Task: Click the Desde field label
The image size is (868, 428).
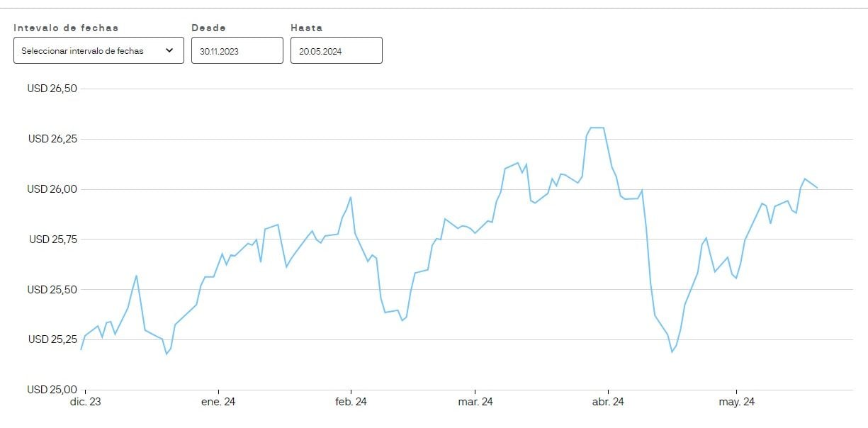Action: [208, 28]
